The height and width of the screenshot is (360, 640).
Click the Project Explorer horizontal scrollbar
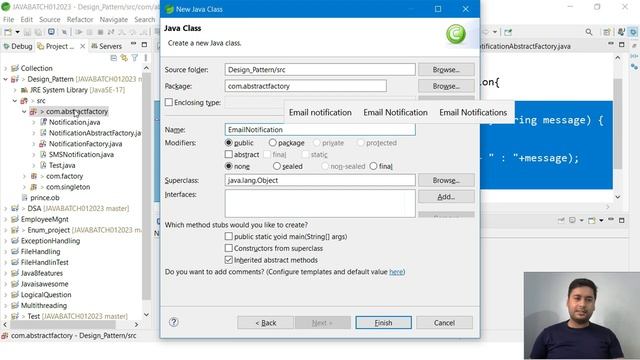pyautogui.click(x=63, y=324)
